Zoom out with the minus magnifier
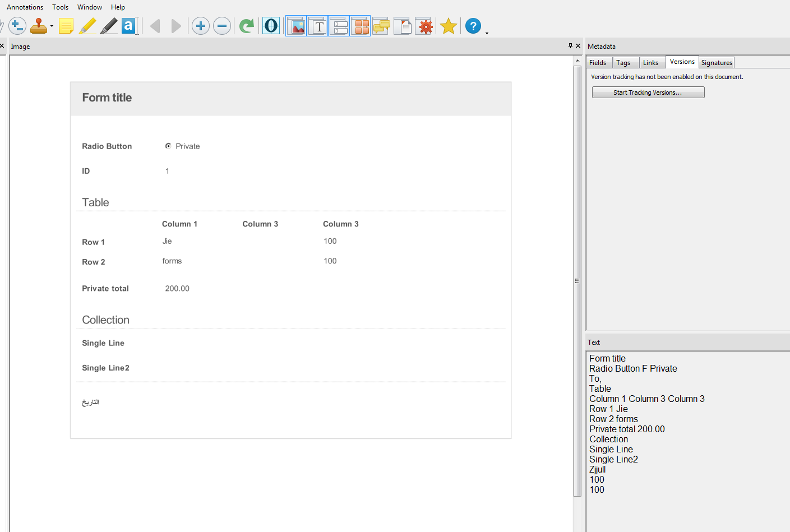Viewport: 790px width, 532px height. coord(222,26)
